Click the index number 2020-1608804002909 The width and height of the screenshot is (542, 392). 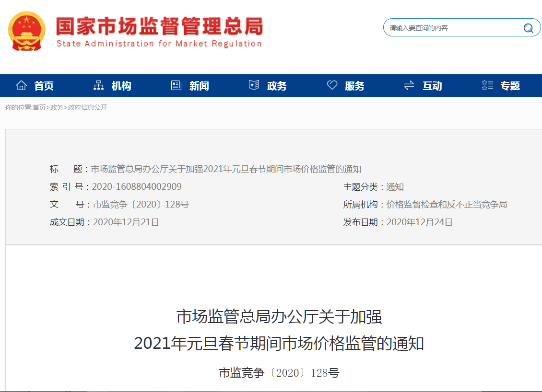(x=137, y=186)
